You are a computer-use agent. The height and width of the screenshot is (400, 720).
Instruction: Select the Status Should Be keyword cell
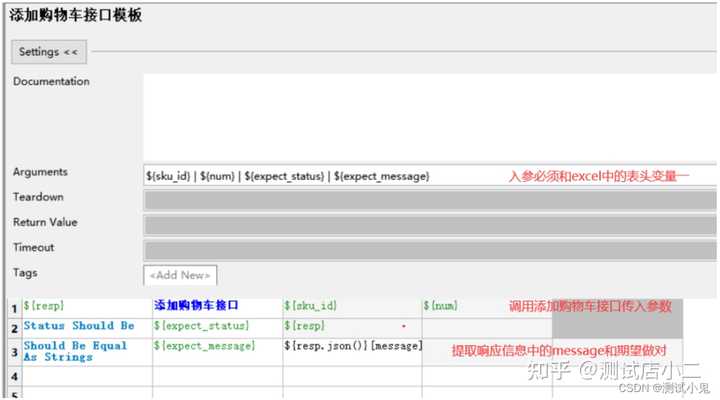(87, 328)
